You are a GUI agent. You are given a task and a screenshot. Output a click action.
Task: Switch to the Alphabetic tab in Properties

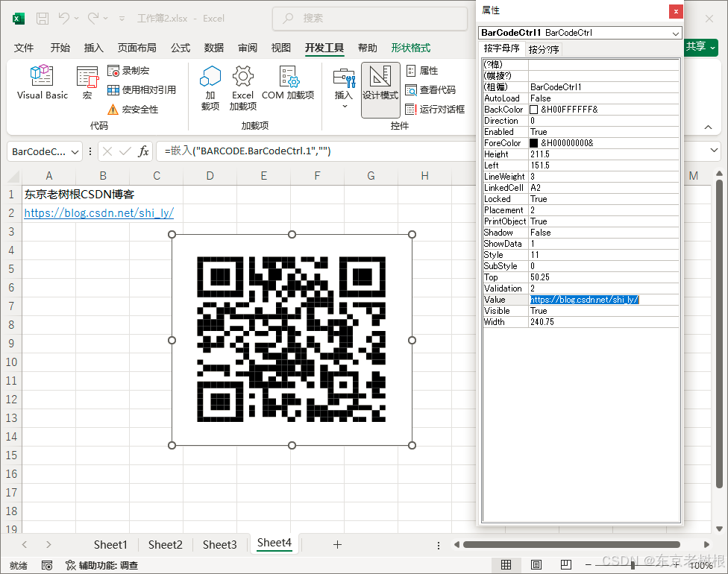click(x=501, y=48)
